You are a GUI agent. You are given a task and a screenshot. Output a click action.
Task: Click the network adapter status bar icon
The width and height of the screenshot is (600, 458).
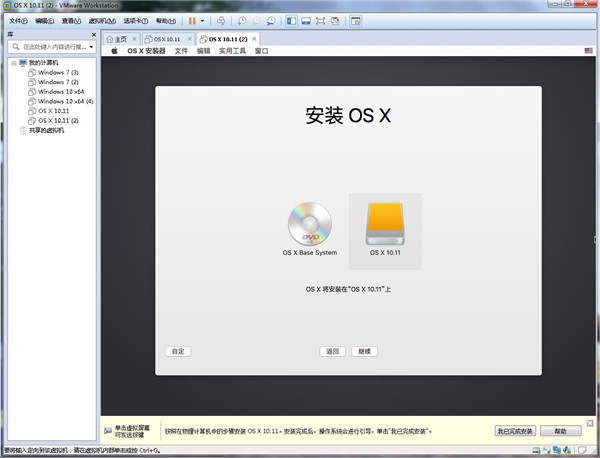click(x=556, y=450)
